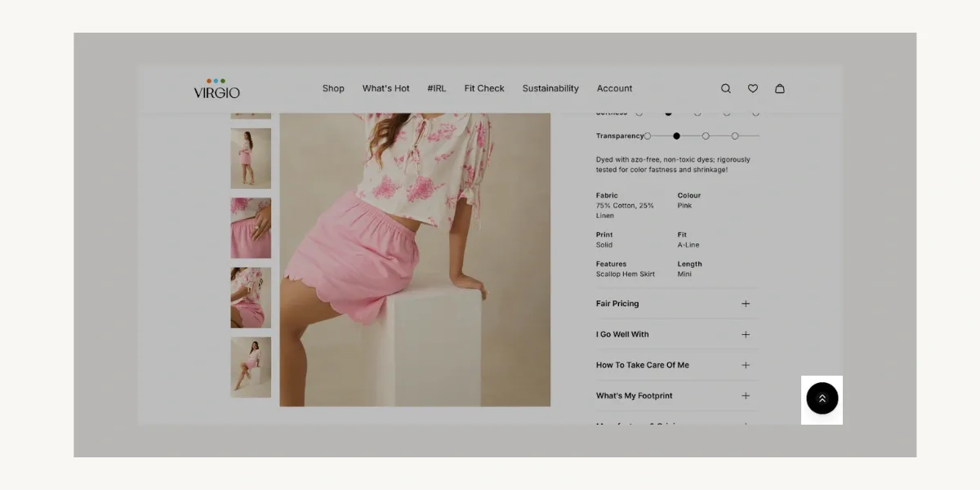This screenshot has width=980, height=490.
Task: Click the plus icon beside Fair Pricing
Action: (x=745, y=303)
